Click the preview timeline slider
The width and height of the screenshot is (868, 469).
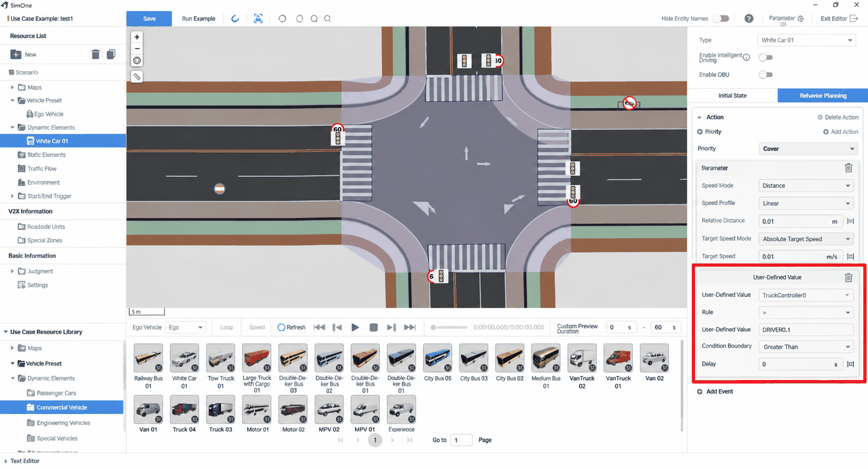(x=449, y=327)
